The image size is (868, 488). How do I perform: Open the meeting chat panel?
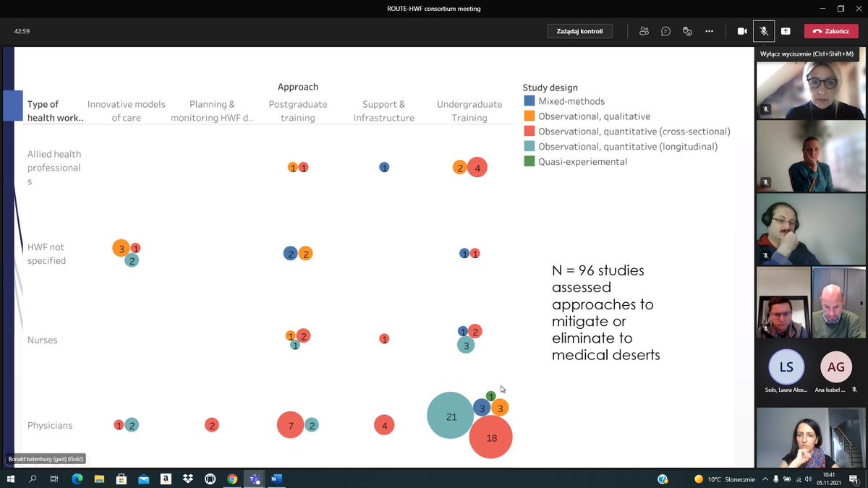click(x=665, y=31)
